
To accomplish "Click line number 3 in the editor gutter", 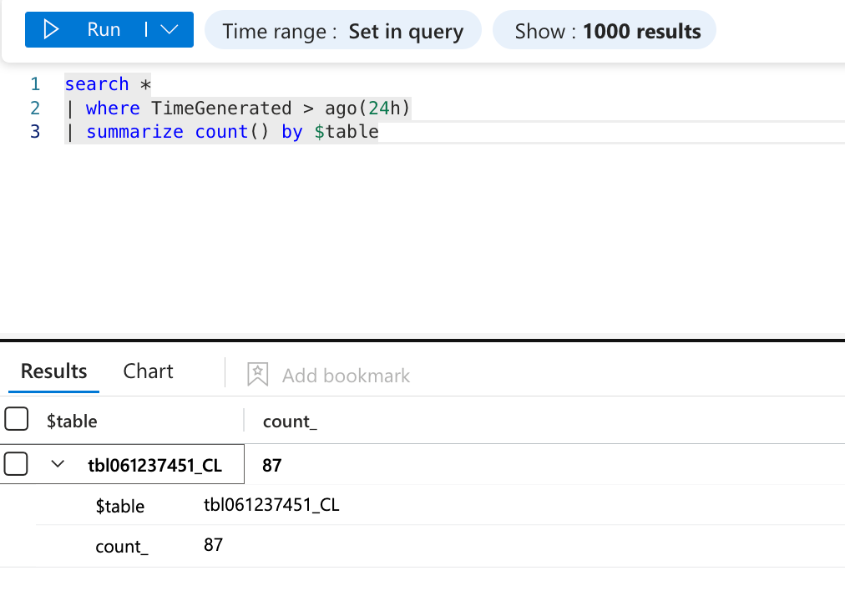I will [35, 132].
